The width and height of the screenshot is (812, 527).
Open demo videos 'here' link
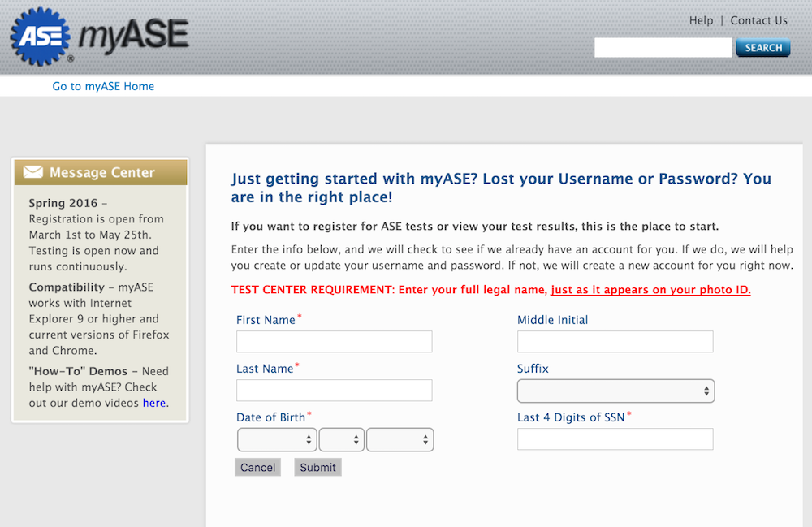(x=154, y=403)
